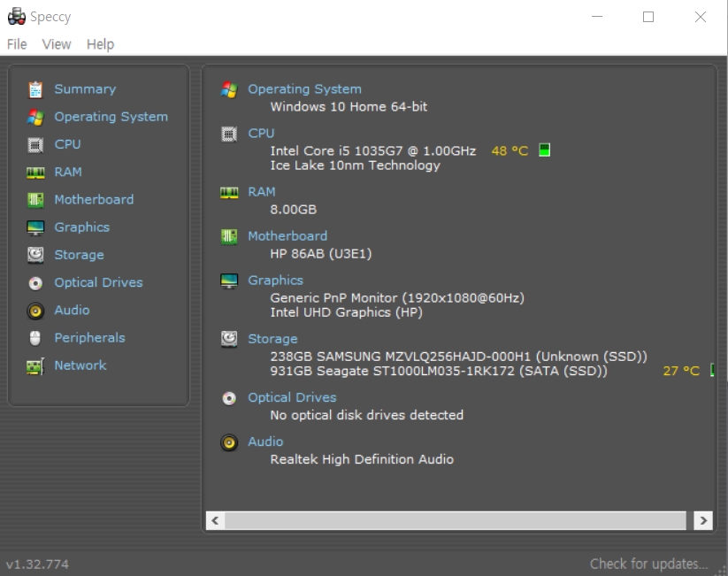Click the horizontal scrollbar left arrow
Viewport: 728px width, 576px height.
pos(215,521)
